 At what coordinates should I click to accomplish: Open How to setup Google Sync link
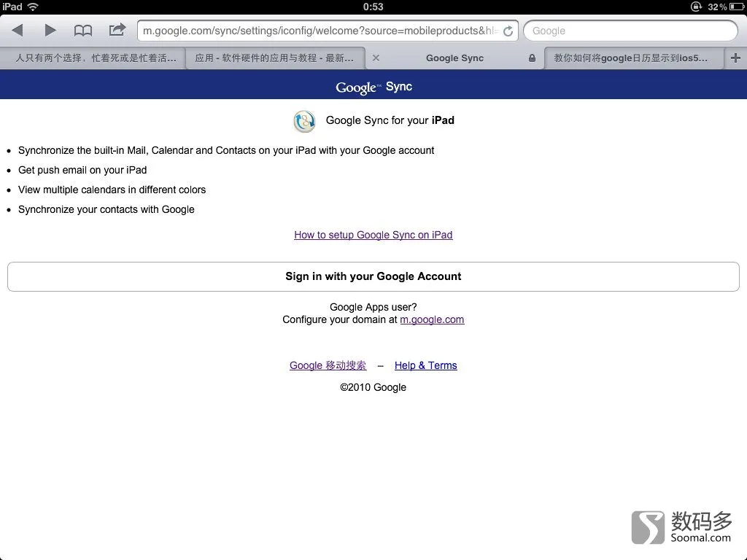tap(373, 235)
